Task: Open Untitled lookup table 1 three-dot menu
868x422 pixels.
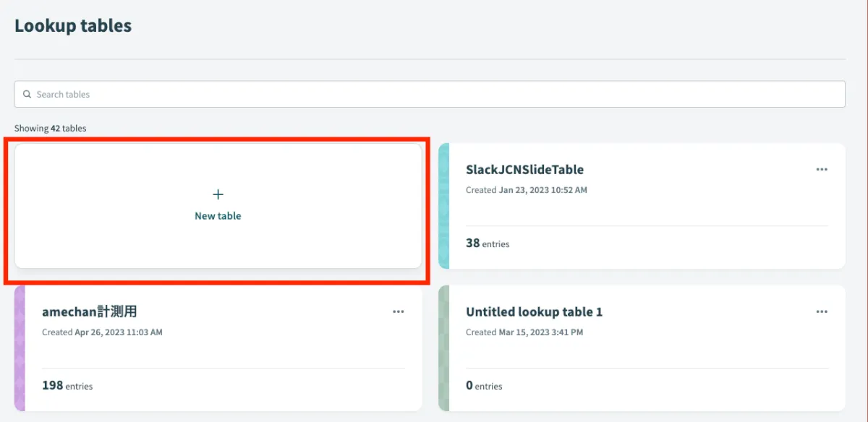Action: tap(822, 311)
